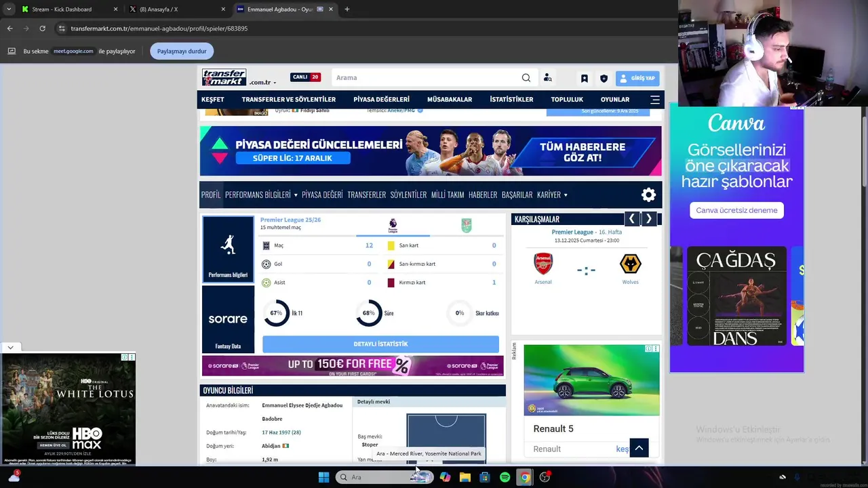Click the taskbar Ara search box
The height and width of the screenshot is (488, 868).
pyautogui.click(x=383, y=477)
